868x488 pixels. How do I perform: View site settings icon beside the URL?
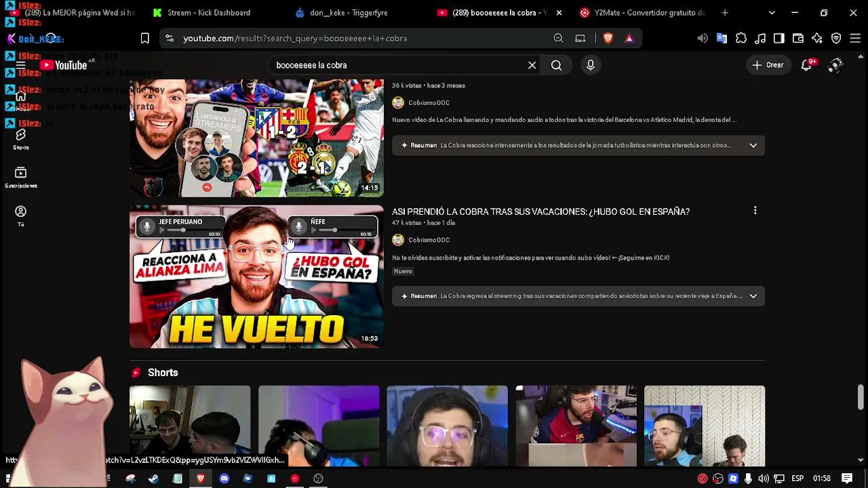170,39
